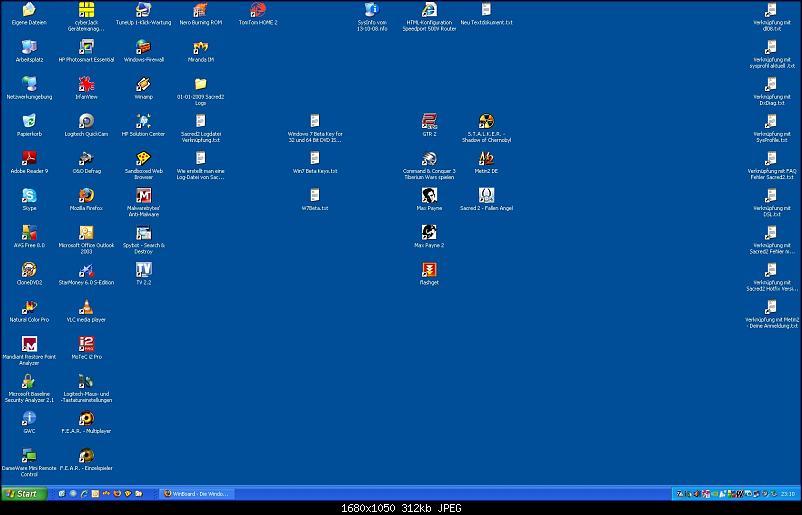Image resolution: width=802 pixels, height=515 pixels.
Task: Open Verknüpfung mit DxDiag.txt
Action: (x=772, y=84)
